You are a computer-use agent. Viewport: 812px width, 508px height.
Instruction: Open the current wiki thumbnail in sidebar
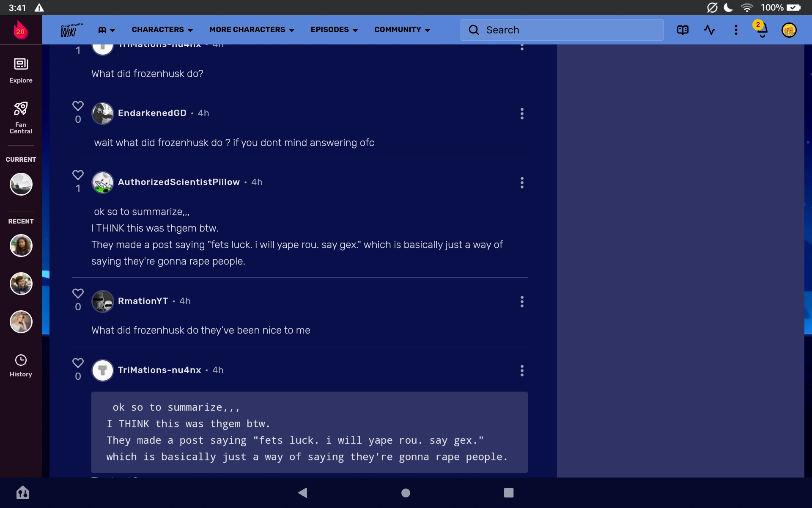[x=21, y=184]
